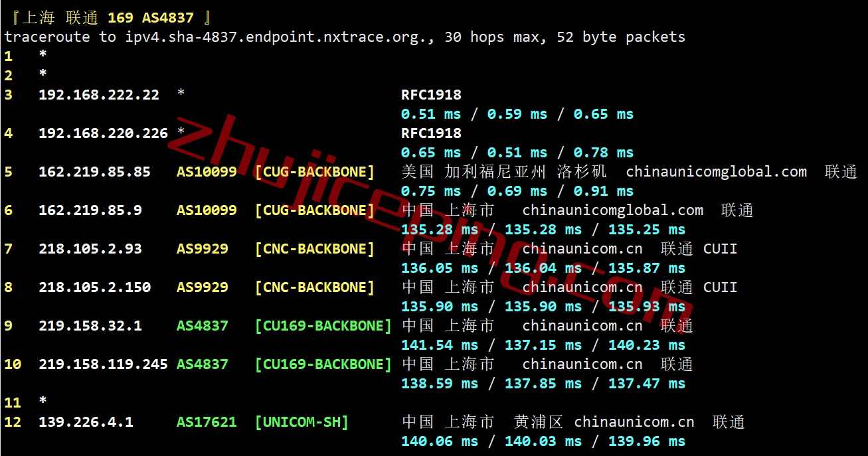The width and height of the screenshot is (868, 456).
Task: Click AS10099 on hop 6 row
Action: (207, 210)
